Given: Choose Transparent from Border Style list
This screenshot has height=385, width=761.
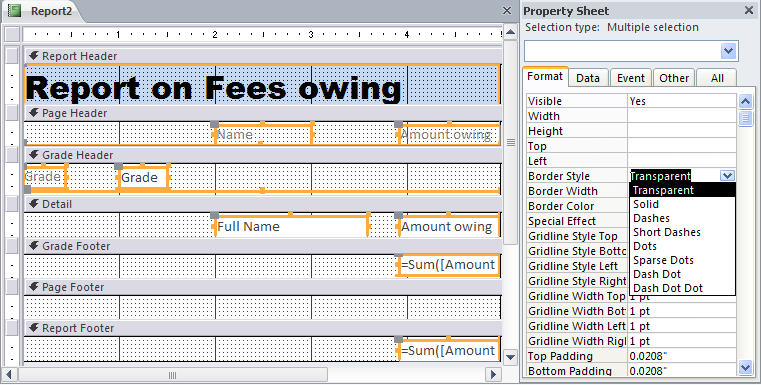Looking at the screenshot, I should click(682, 190).
